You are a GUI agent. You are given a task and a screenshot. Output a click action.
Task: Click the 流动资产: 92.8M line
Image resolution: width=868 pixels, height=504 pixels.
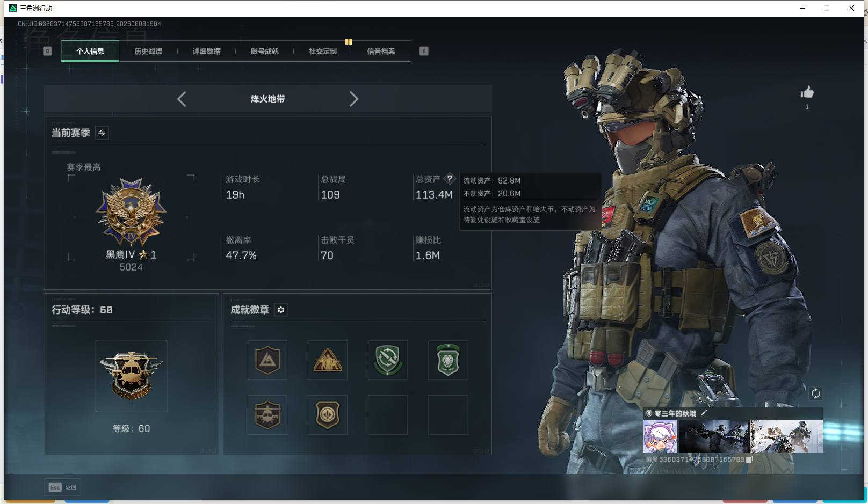(492, 181)
